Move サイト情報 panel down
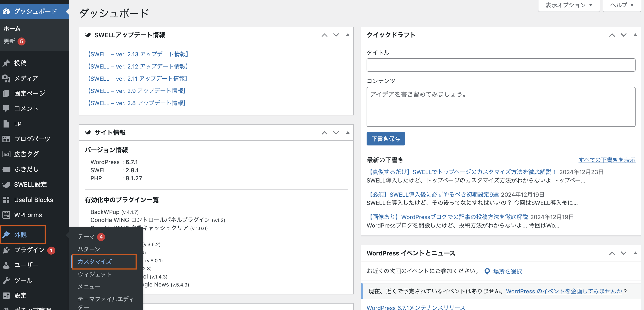 [336, 133]
